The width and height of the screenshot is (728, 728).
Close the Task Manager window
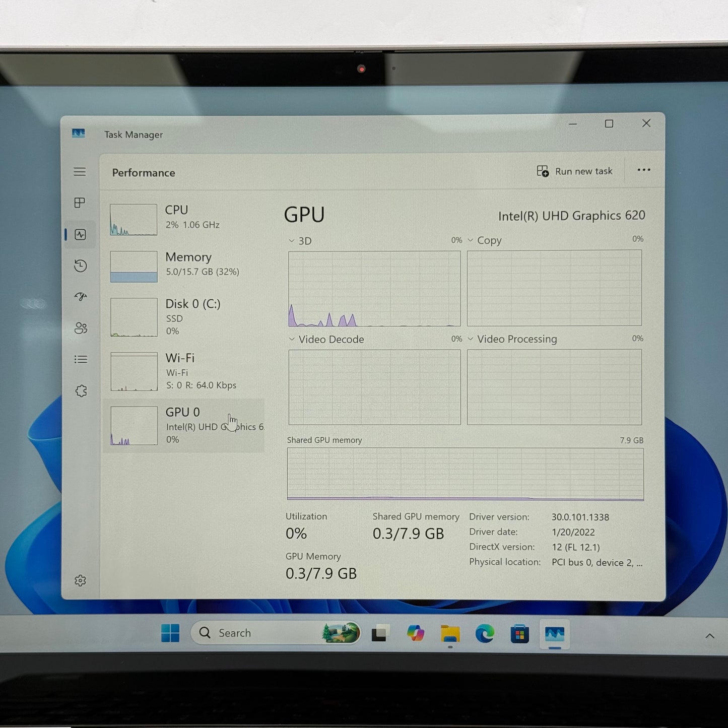click(646, 123)
